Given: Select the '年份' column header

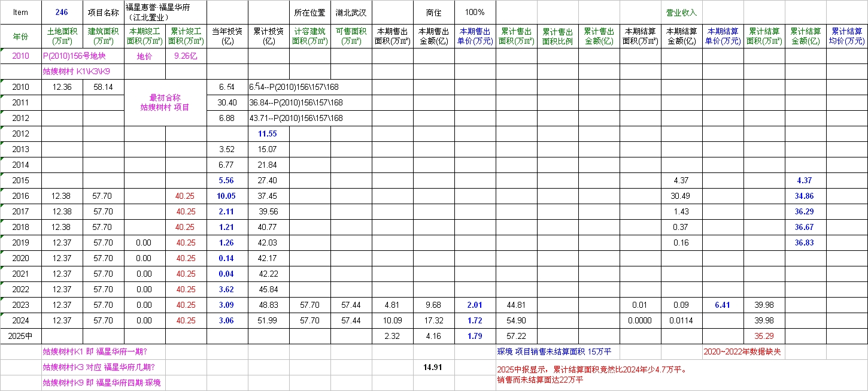Looking at the screenshot, I should click(x=21, y=37).
